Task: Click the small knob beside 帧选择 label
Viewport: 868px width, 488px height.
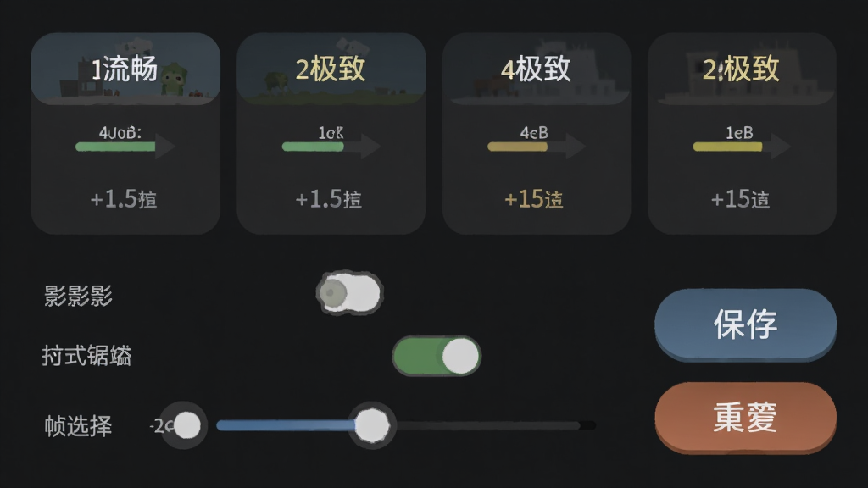Action: click(186, 425)
